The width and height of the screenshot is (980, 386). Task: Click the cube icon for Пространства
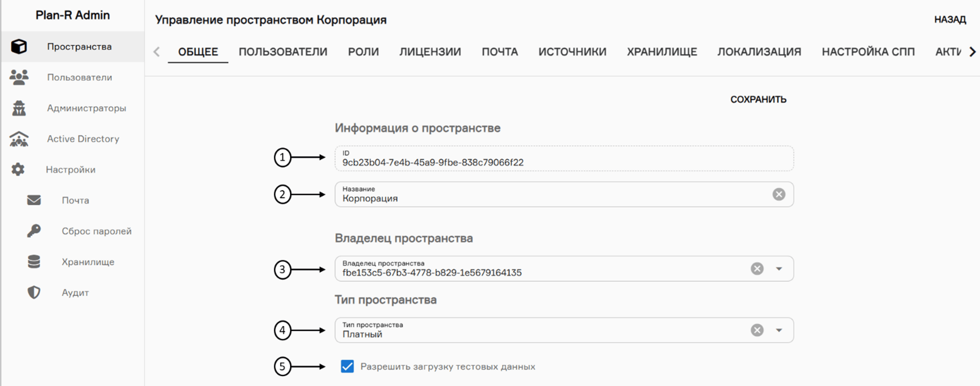(x=19, y=46)
